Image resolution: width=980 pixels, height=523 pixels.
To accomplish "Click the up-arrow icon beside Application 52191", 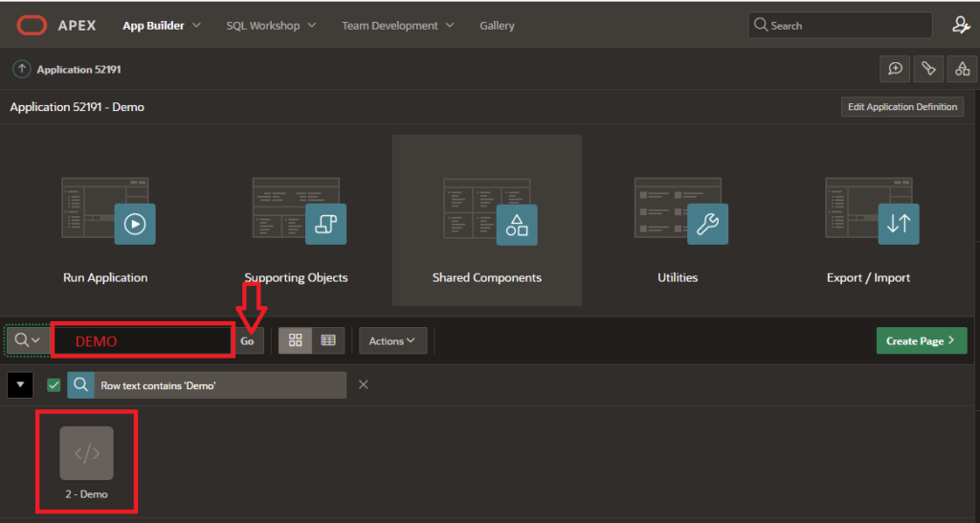I will (21, 69).
